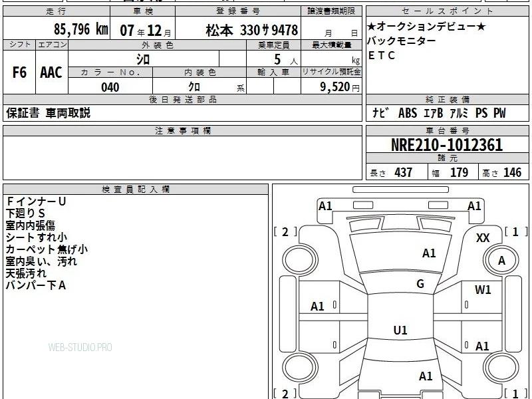Select the PS equipment entry
The width and height of the screenshot is (532, 399).
(x=481, y=113)
